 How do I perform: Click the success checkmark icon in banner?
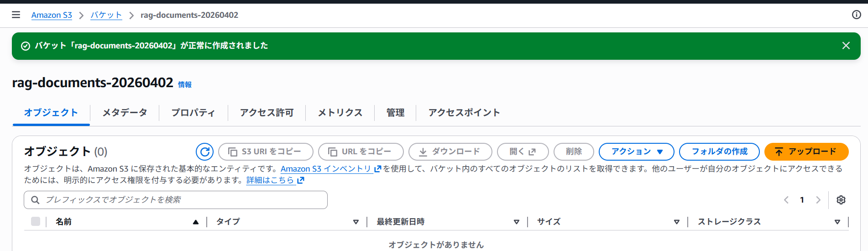26,46
